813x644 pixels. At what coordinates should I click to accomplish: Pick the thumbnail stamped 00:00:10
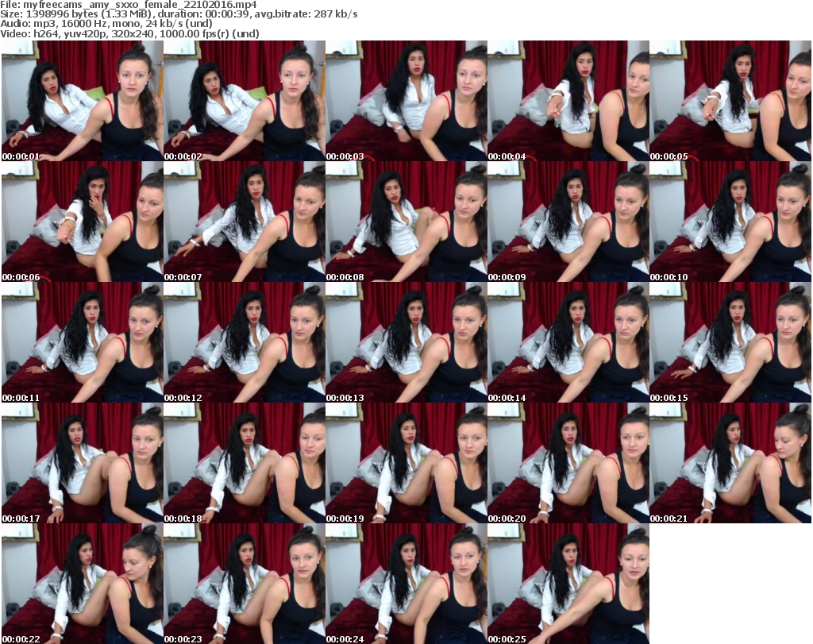pyautogui.click(x=730, y=222)
